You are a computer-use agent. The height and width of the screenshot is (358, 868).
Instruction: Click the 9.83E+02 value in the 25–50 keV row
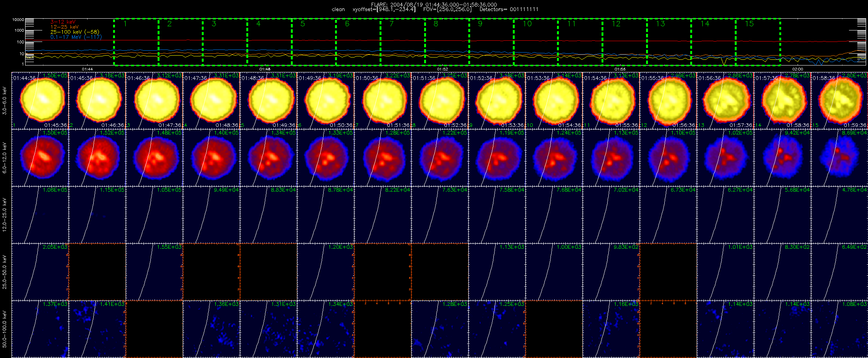pos(626,247)
